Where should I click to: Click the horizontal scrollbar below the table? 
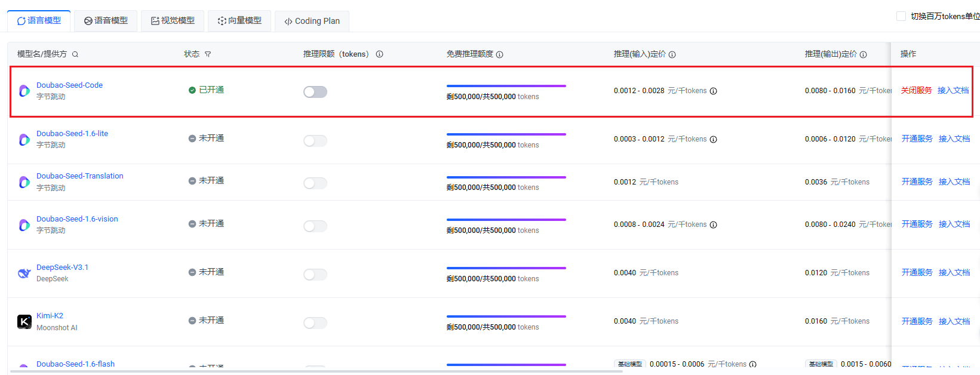coord(317,371)
